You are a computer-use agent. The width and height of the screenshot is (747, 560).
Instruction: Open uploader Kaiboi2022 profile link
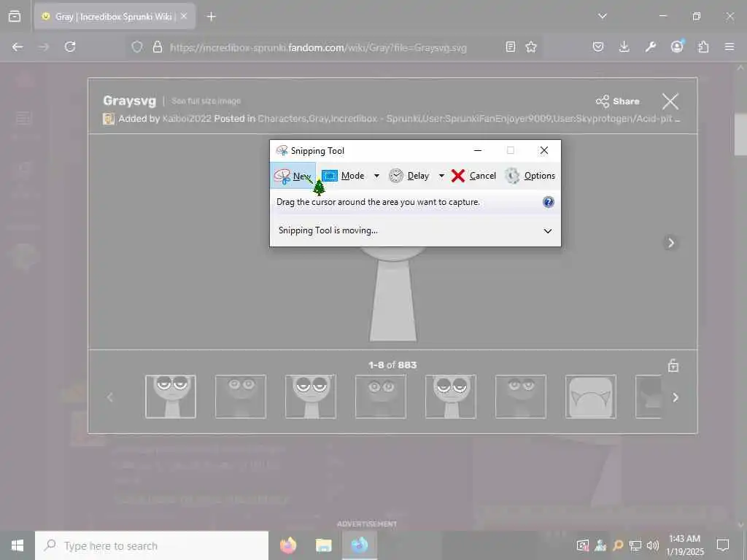point(187,119)
